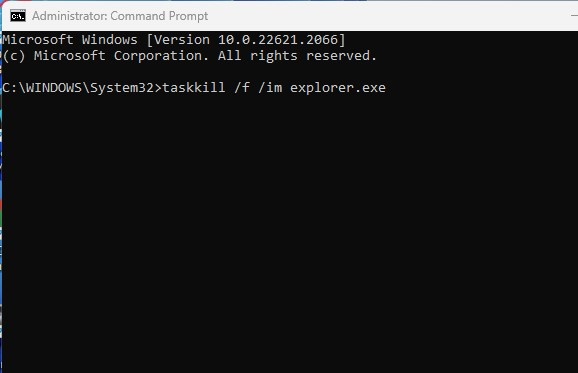Click the empty title bar area right of title

[x=387, y=16]
